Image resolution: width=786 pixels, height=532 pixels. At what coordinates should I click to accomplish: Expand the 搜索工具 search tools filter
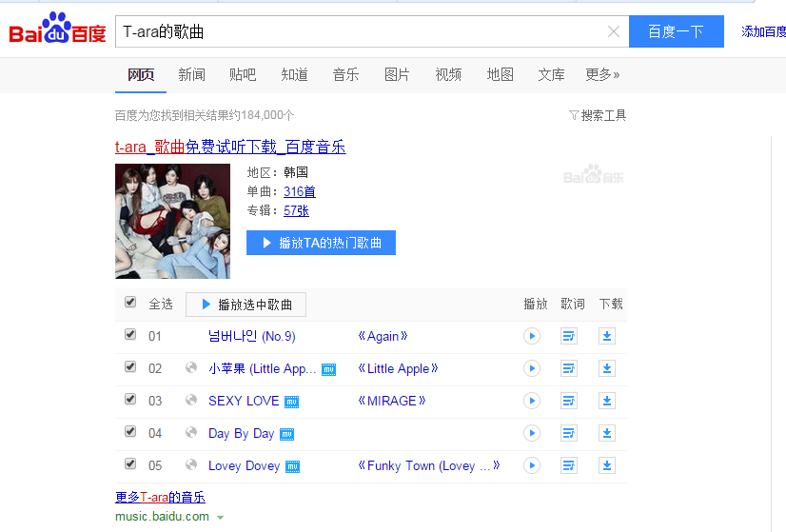[x=598, y=116]
